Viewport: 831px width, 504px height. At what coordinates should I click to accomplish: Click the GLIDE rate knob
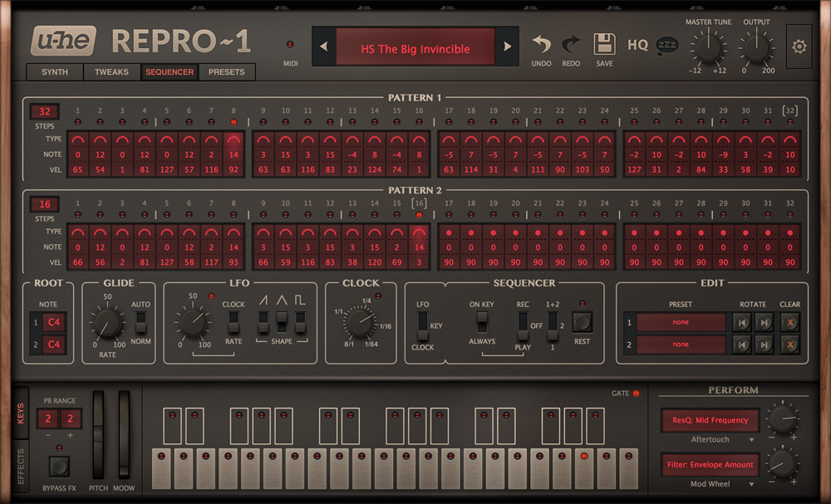pos(107,324)
